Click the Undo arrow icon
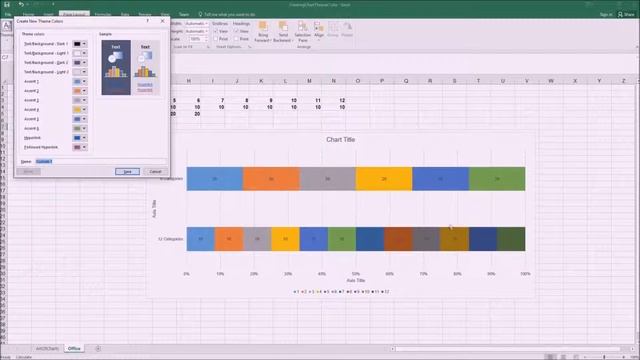This screenshot has height=360, width=640. [x=21, y=4]
